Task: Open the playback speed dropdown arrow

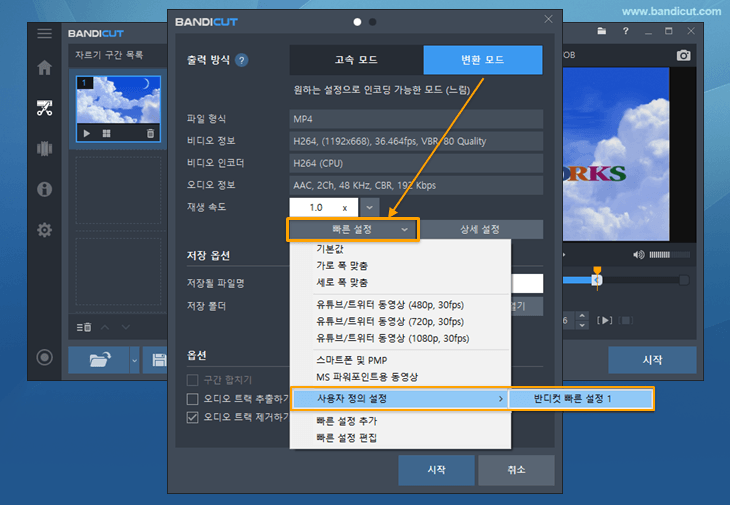Action: (x=369, y=208)
